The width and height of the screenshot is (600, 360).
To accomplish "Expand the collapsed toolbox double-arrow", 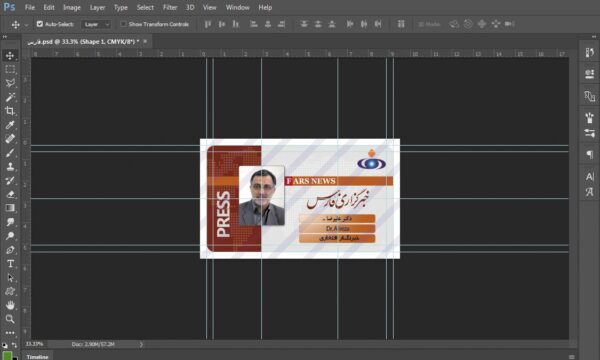I will point(5,37).
